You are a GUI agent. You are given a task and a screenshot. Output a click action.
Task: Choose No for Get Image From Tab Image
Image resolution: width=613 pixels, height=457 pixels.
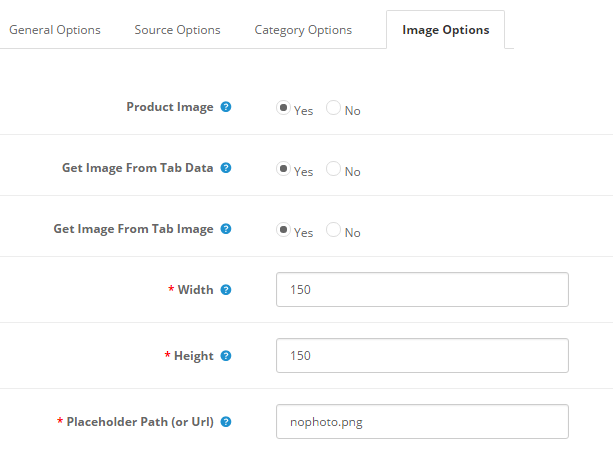click(x=334, y=231)
